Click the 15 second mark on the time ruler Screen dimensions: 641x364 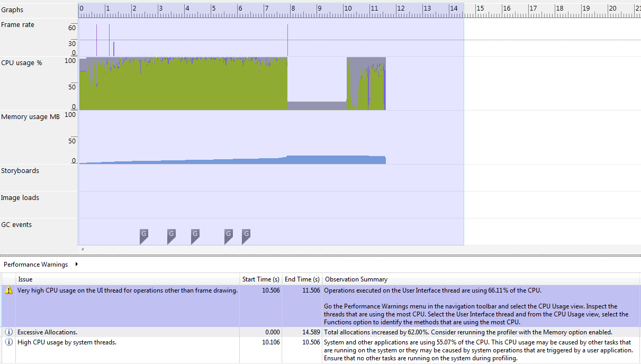[479, 9]
